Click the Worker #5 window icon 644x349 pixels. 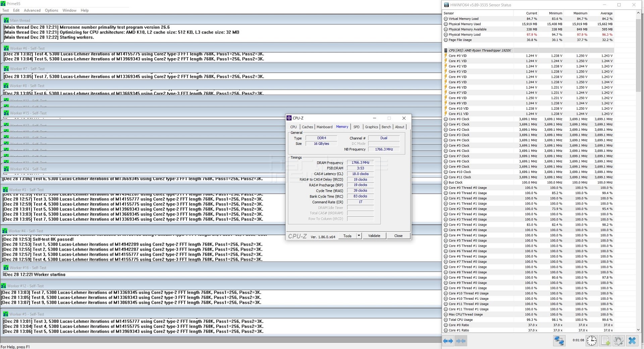[5, 314]
